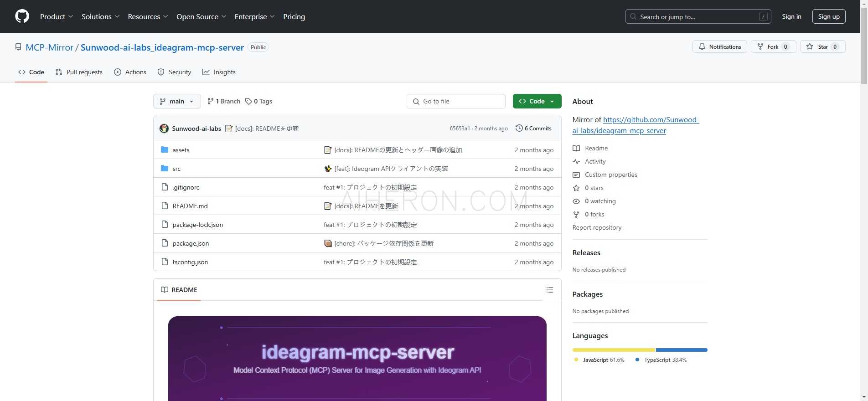
Task: Click the assets folder icon
Action: (165, 149)
